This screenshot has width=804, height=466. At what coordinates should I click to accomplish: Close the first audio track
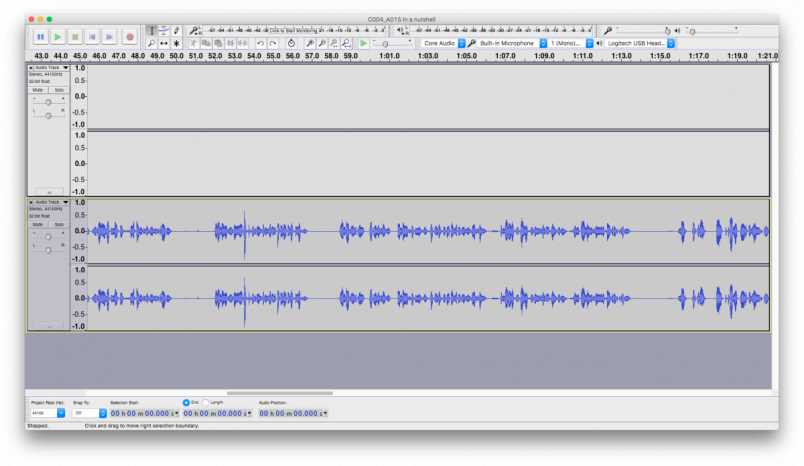[31, 68]
